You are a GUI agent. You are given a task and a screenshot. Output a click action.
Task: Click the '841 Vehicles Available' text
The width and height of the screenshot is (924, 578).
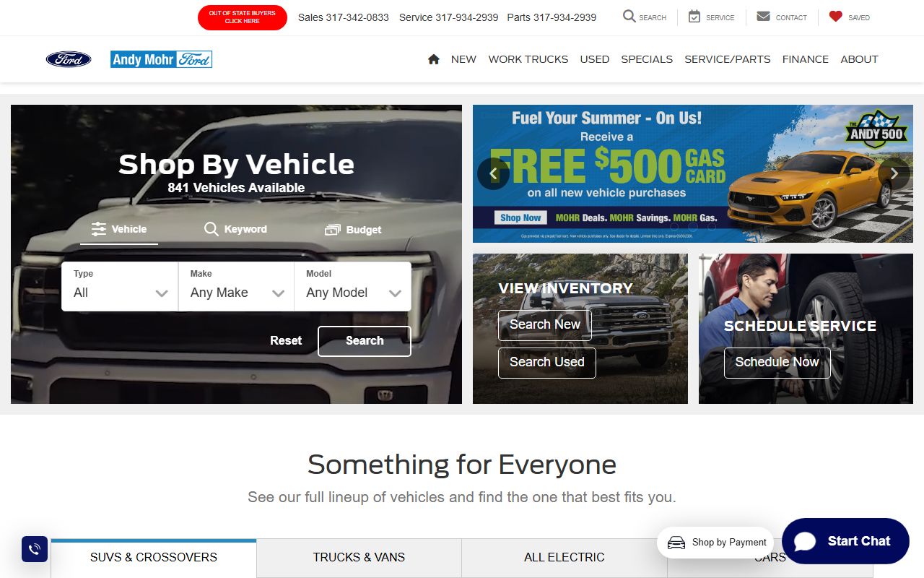point(236,188)
